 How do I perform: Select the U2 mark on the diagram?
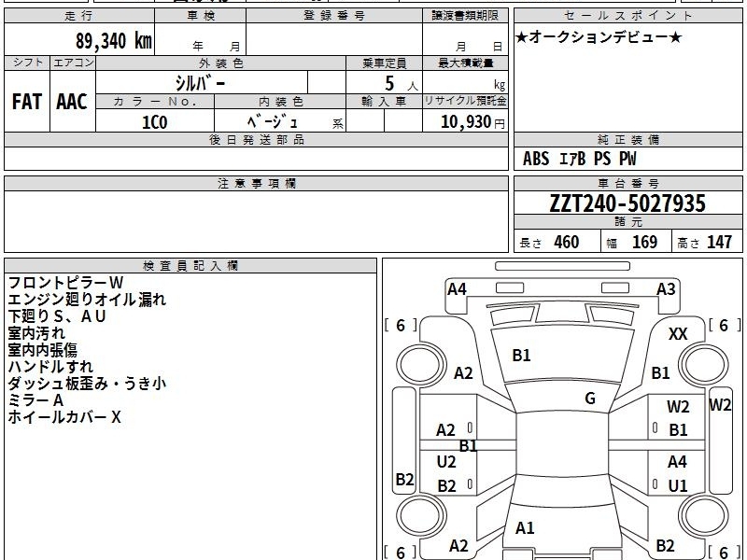pyautogui.click(x=446, y=461)
